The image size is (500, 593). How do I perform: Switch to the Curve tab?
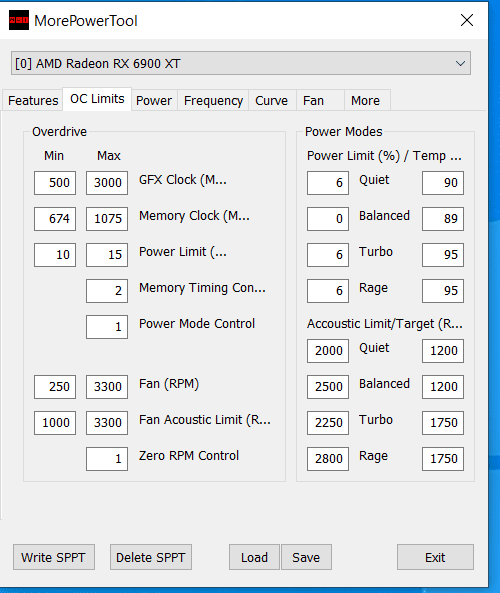pos(272,101)
